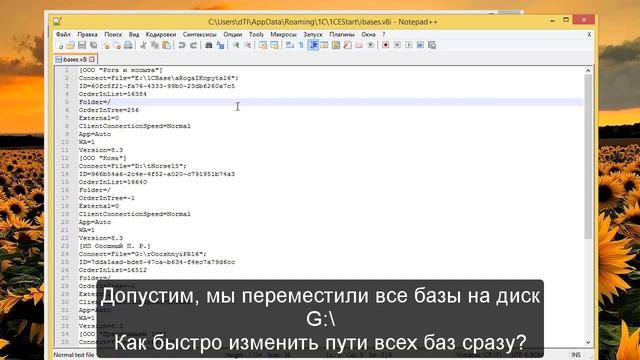Open the Правка menu
640x360 pixels.
87,34
